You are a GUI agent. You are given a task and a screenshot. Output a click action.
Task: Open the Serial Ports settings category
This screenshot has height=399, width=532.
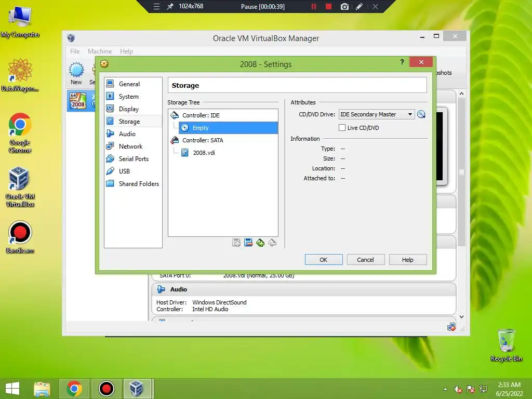coord(133,159)
